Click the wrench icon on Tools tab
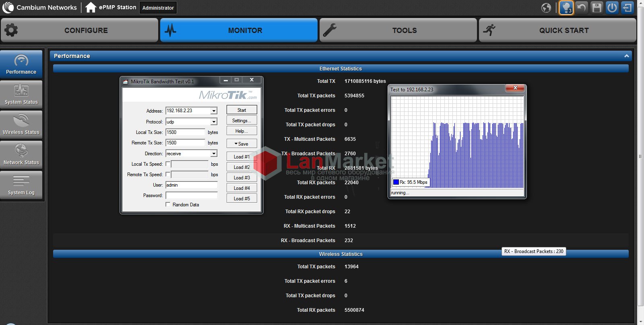644x325 pixels. click(x=330, y=30)
